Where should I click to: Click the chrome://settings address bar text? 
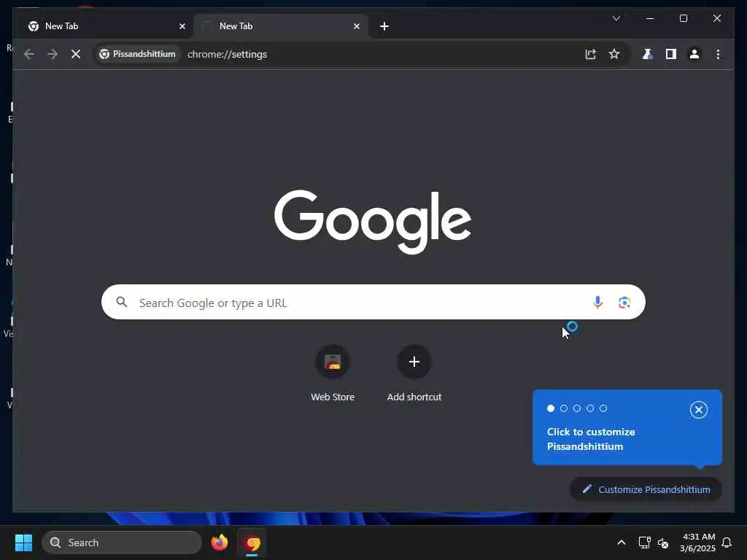(x=228, y=54)
